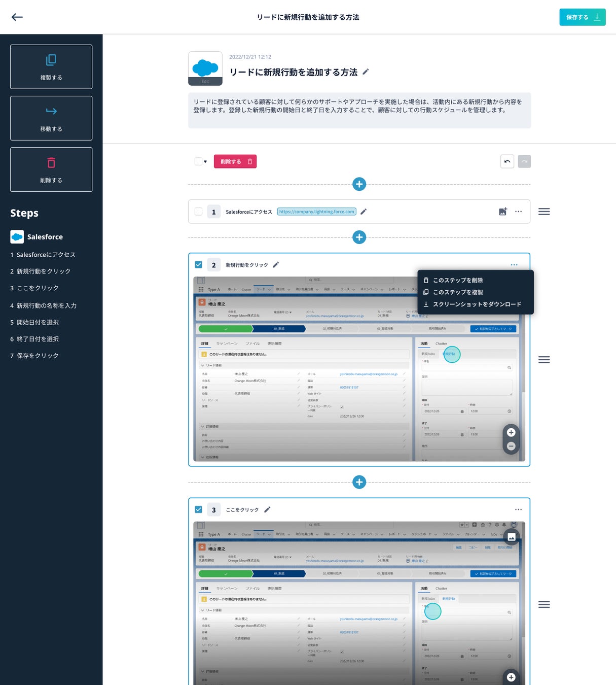Uncheck the step 3 checkbox
The height and width of the screenshot is (685, 616).
coord(198,509)
